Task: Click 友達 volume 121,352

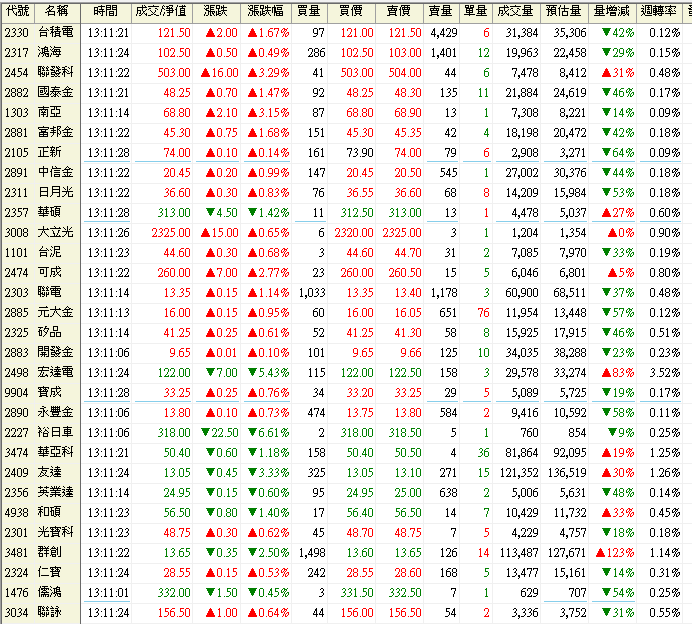Action: click(x=519, y=473)
